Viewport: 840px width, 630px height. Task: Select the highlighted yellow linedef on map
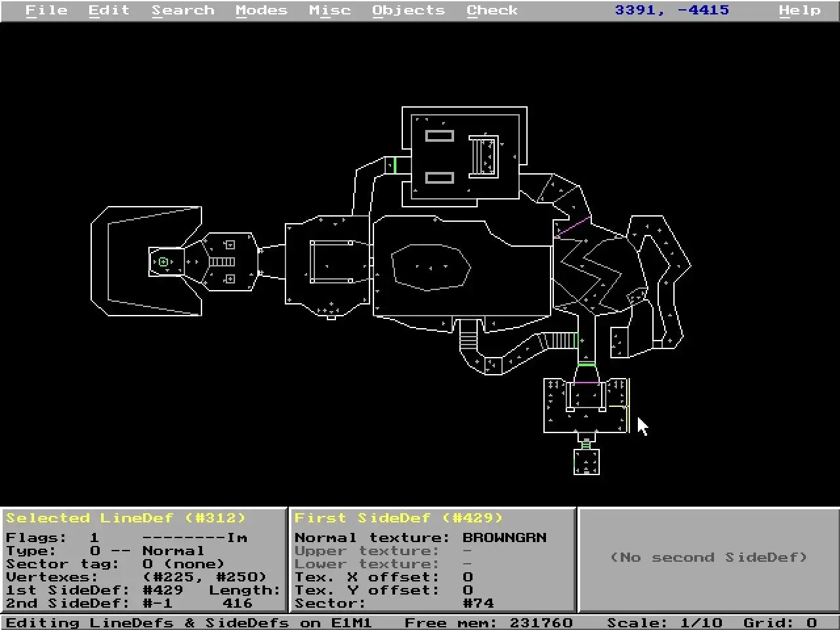coord(629,406)
